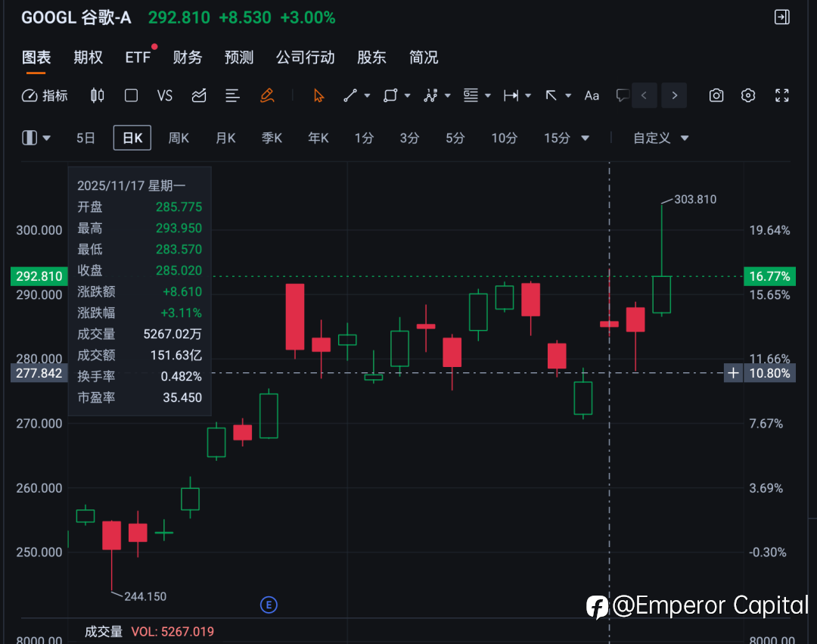Select the Fibonacci levels tool
Image resolution: width=817 pixels, height=644 pixels.
pyautogui.click(x=471, y=95)
